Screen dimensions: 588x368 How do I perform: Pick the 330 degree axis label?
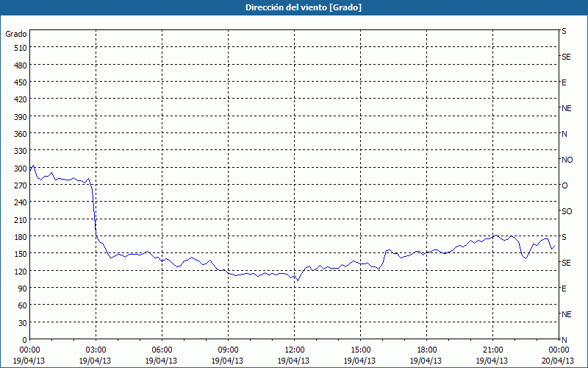[21, 151]
